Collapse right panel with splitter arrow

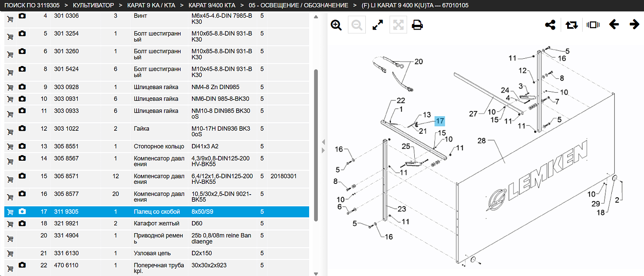click(x=323, y=150)
